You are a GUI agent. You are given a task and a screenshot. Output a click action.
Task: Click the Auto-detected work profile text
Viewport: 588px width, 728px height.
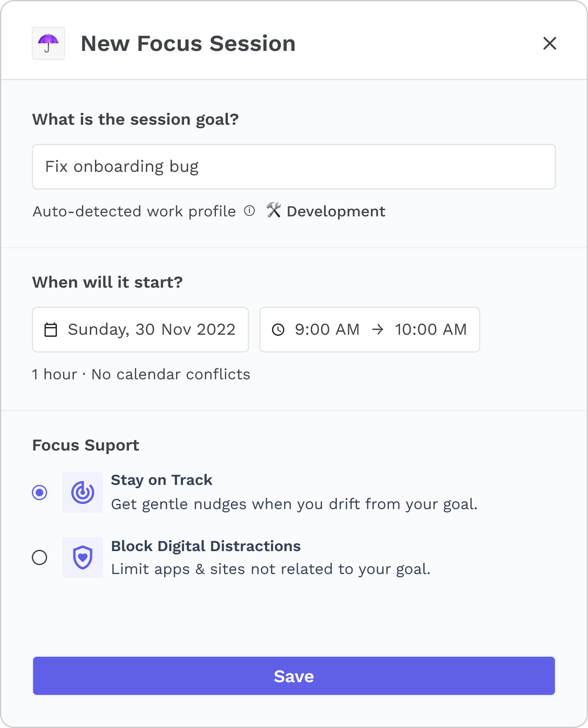(134, 211)
